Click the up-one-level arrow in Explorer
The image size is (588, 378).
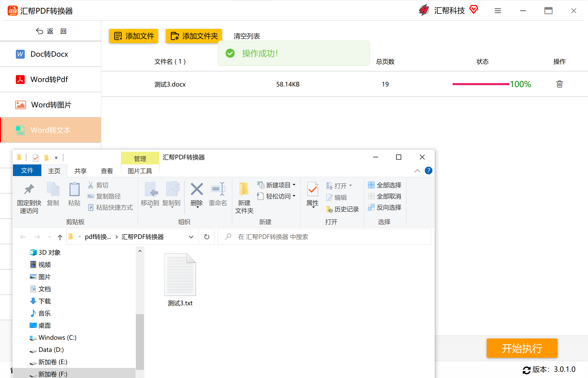(60, 237)
